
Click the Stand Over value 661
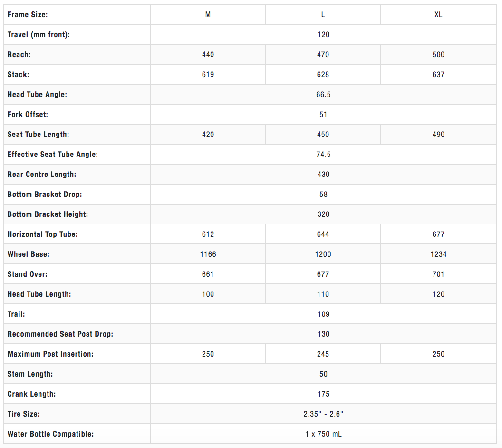coord(208,274)
